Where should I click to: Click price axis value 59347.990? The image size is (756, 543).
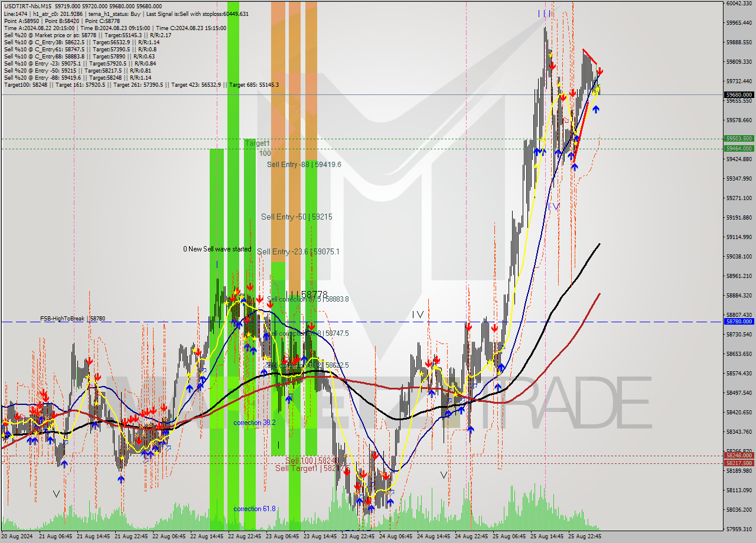[739, 178]
